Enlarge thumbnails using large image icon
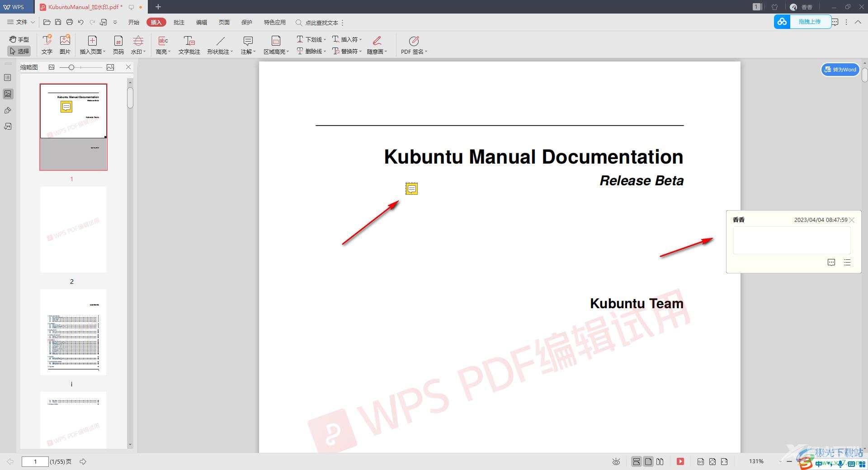The height and width of the screenshot is (470, 868). click(110, 67)
